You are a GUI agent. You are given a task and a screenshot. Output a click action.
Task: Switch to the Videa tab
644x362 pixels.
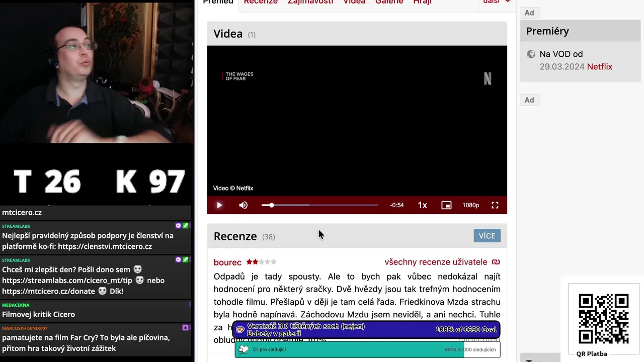click(354, 3)
